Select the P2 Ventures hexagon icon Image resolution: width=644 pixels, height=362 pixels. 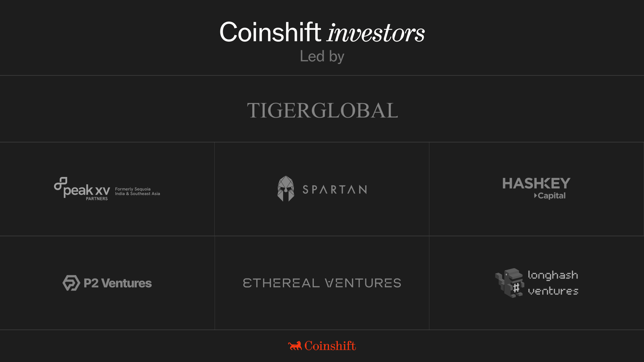point(71,283)
